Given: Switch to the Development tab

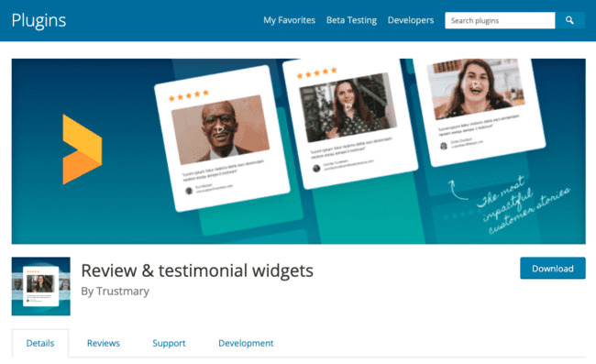Looking at the screenshot, I should tap(246, 343).
